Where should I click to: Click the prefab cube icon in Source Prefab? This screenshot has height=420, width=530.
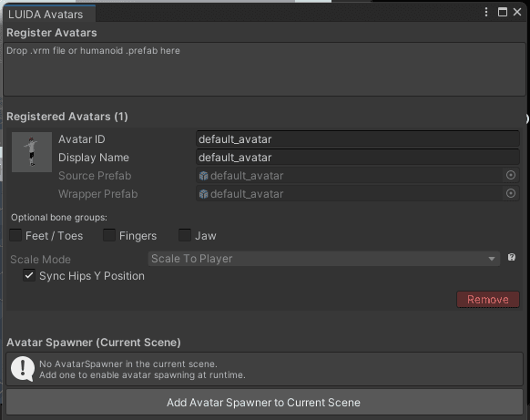[203, 176]
